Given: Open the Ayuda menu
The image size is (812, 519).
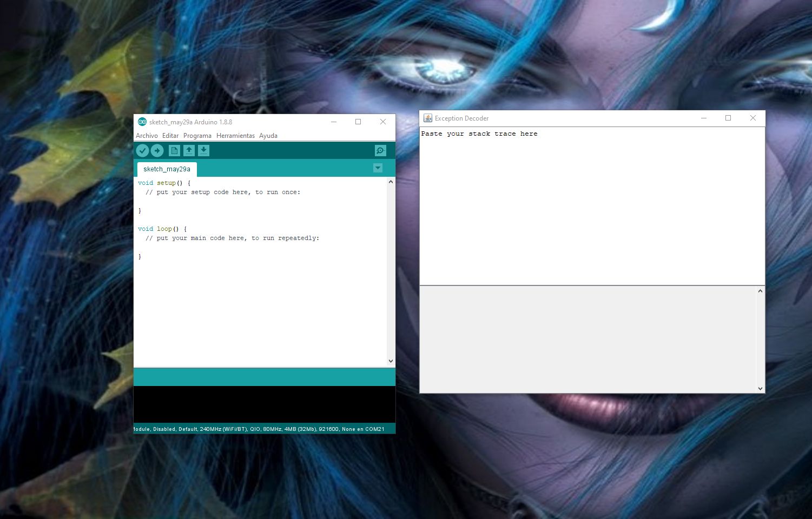Looking at the screenshot, I should click(x=268, y=135).
